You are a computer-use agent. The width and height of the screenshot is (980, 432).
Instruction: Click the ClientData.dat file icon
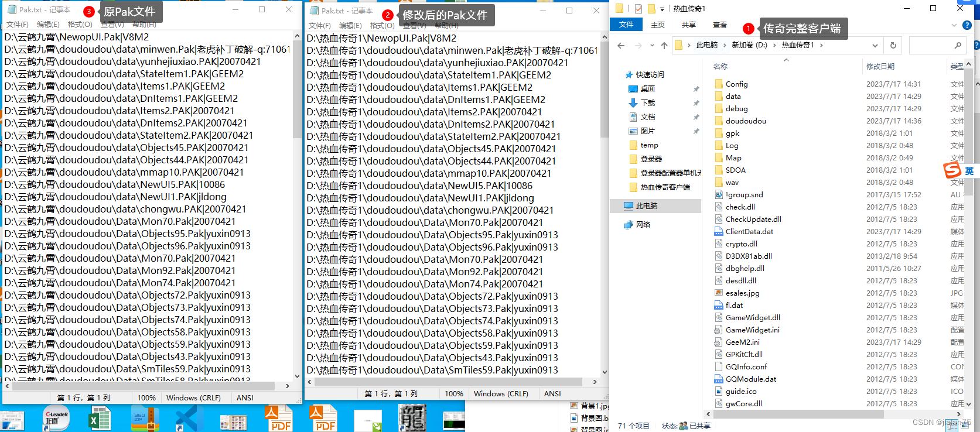(x=719, y=231)
